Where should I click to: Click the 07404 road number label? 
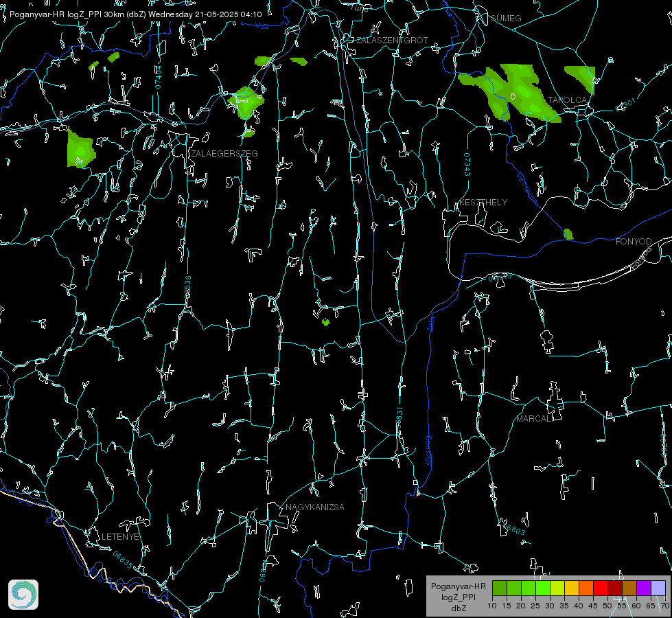[x=159, y=77]
